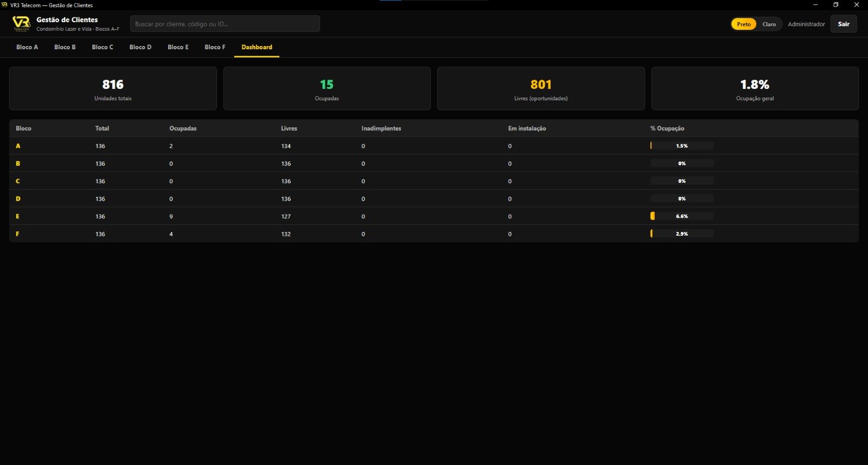Click the Inadimplentes column header
The height and width of the screenshot is (465, 868).
(x=381, y=128)
